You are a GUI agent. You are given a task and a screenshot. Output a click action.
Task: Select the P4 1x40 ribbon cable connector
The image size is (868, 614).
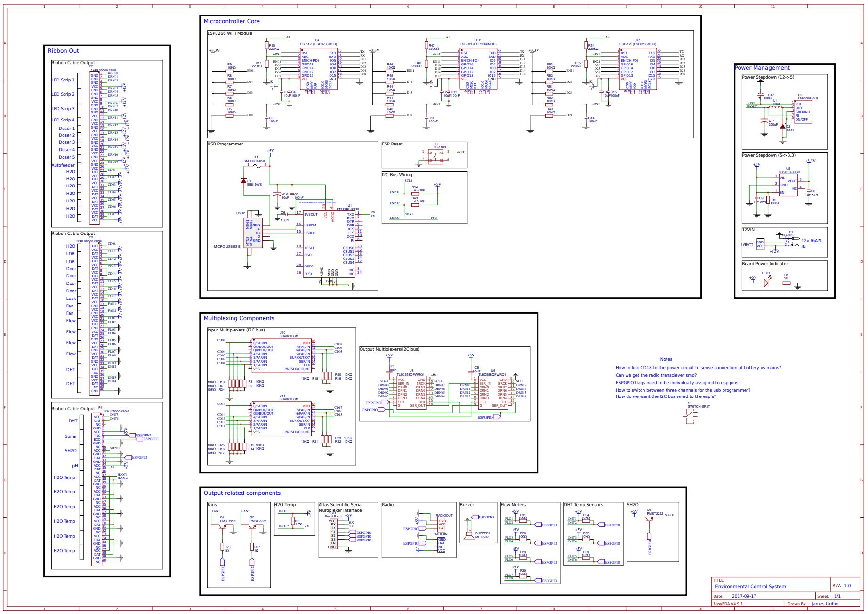(x=97, y=489)
